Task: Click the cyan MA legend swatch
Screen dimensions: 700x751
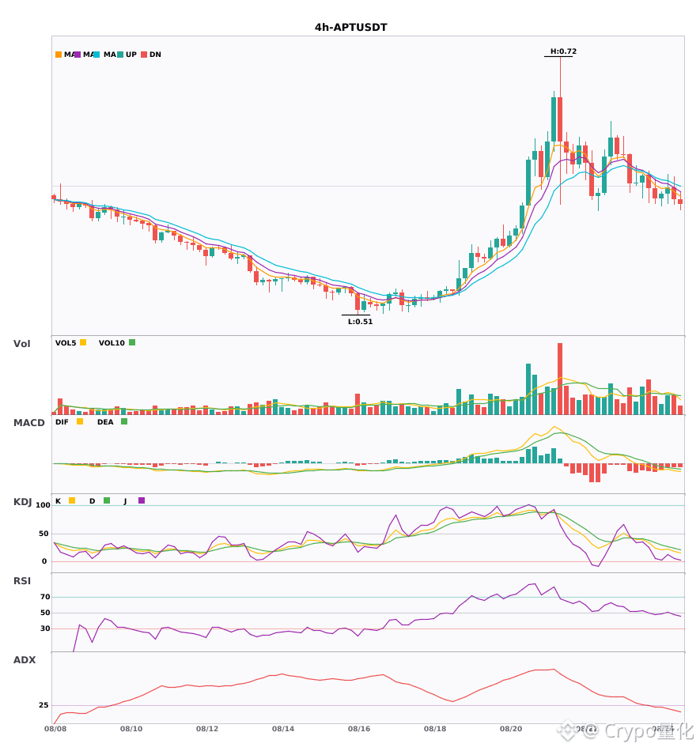Action: point(96,55)
